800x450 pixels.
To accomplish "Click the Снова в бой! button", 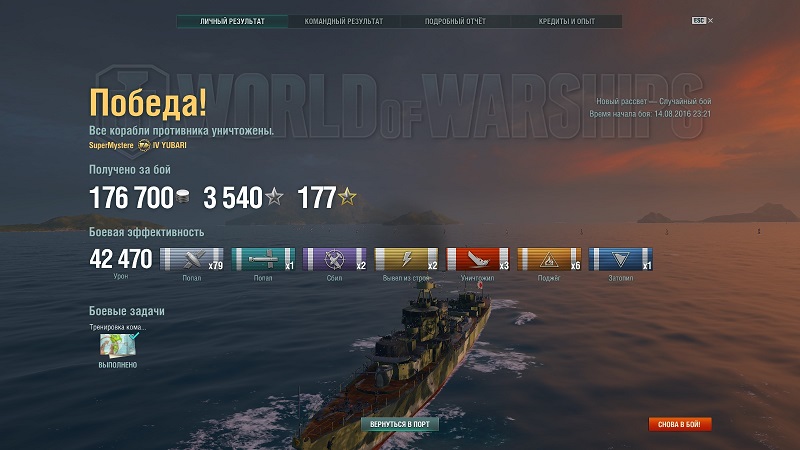I will point(680,424).
